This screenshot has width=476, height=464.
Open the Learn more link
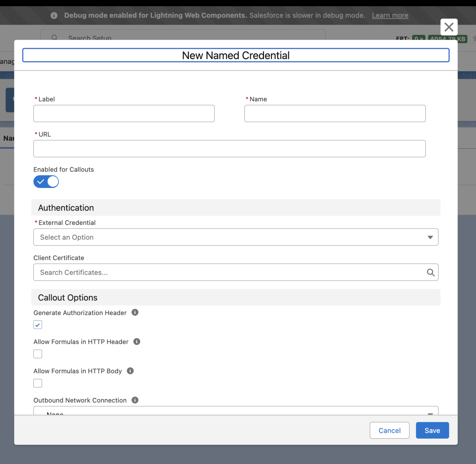(x=390, y=15)
